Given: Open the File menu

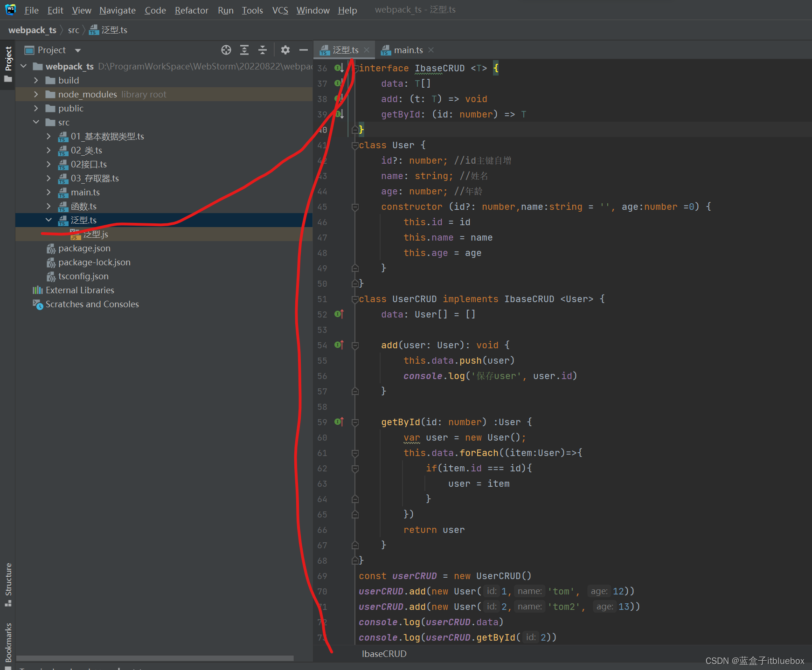Looking at the screenshot, I should (x=31, y=10).
